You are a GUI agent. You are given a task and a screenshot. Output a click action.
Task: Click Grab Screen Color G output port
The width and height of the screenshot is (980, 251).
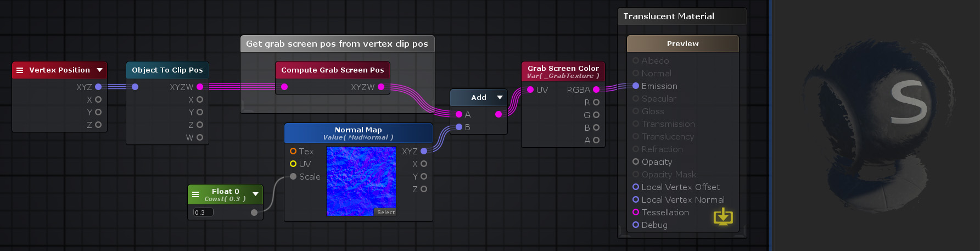(596, 115)
